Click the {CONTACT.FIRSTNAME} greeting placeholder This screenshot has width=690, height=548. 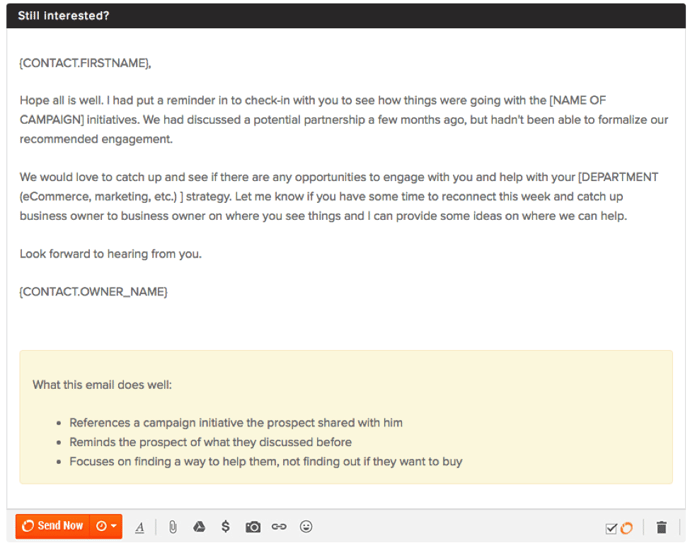(85, 63)
